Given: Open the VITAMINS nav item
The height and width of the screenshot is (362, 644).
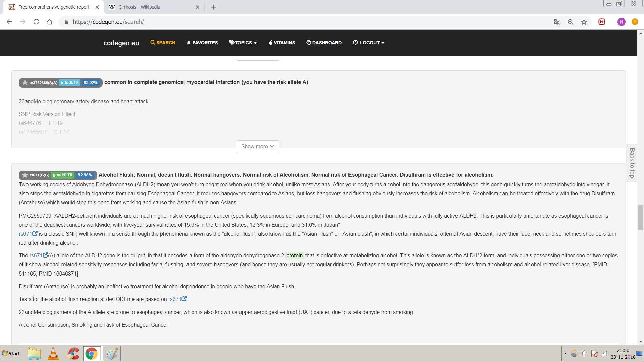Looking at the screenshot, I should tap(282, 43).
